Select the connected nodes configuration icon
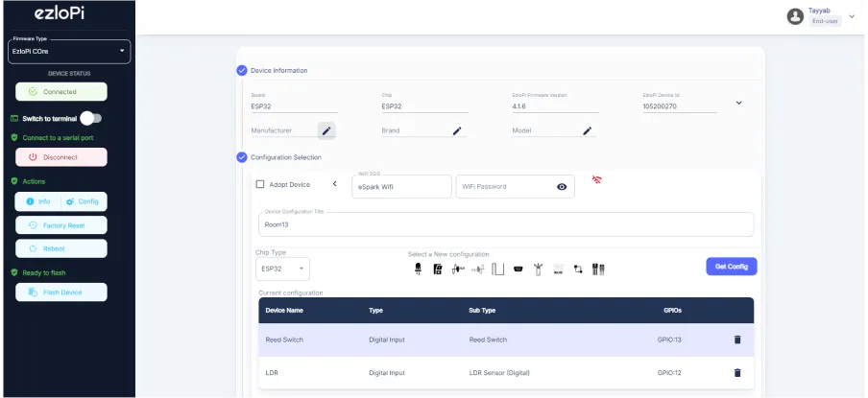The image size is (868, 398). coord(578,269)
